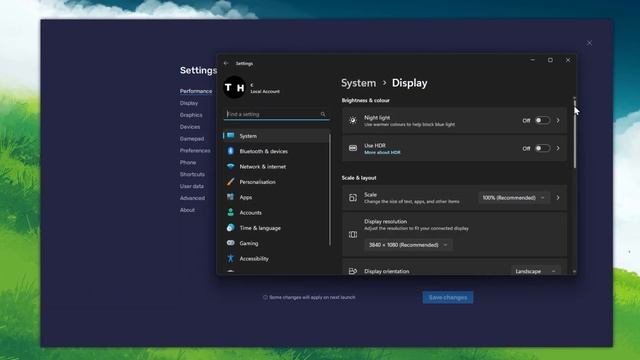Click the Accounts person icon

[231, 212]
